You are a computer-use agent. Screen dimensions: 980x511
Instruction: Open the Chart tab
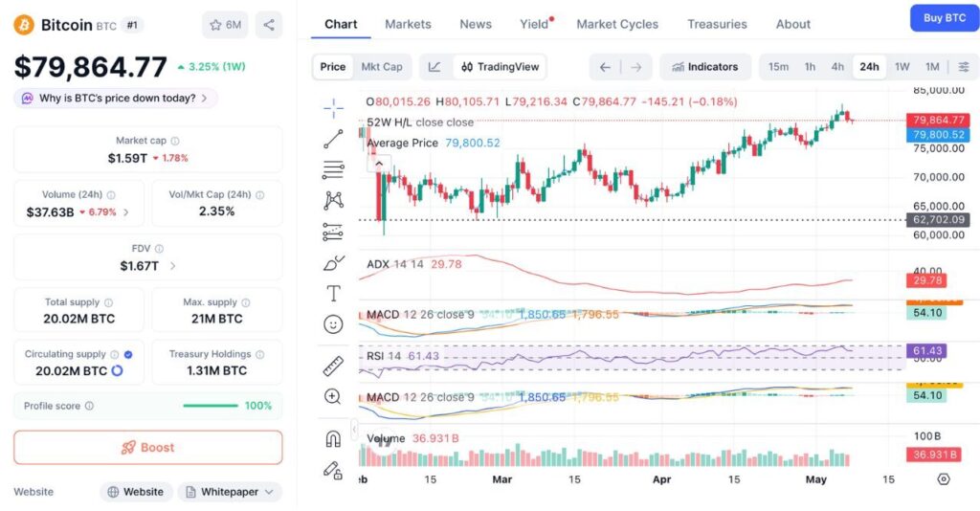pos(341,24)
